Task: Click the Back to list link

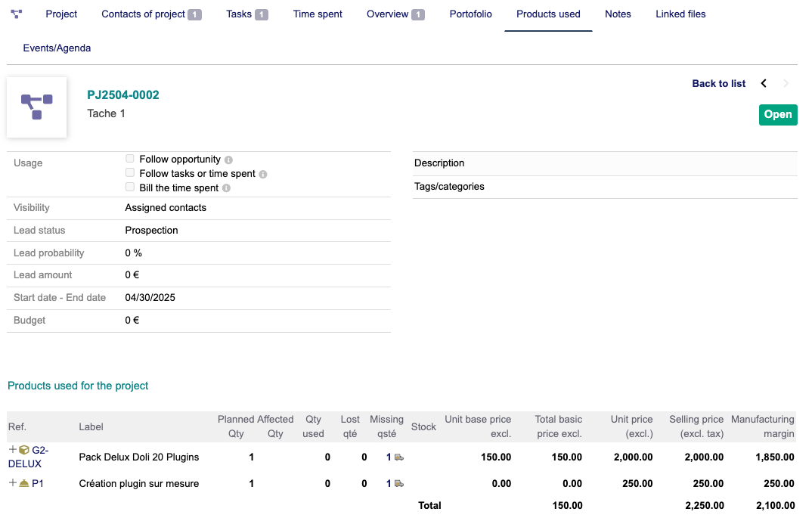Action: pos(718,84)
